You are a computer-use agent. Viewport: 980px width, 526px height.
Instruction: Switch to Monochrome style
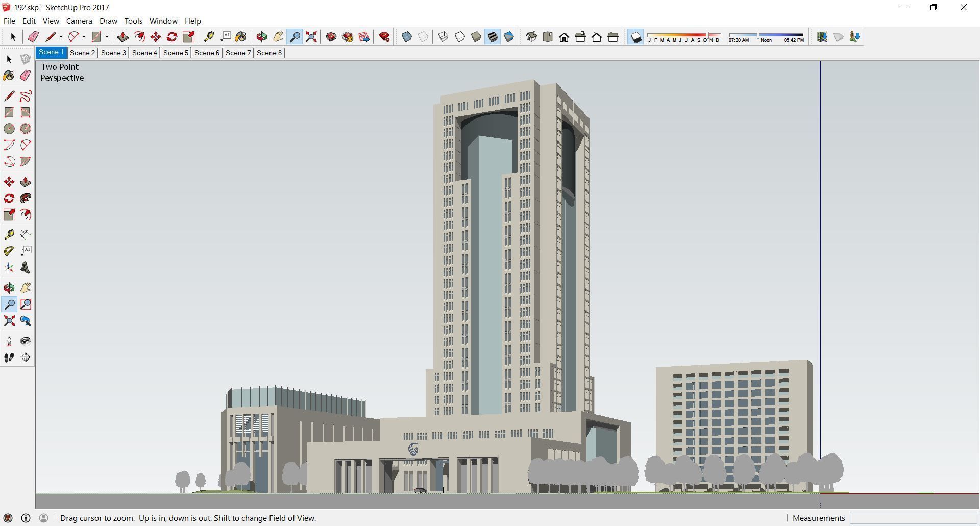tap(509, 37)
